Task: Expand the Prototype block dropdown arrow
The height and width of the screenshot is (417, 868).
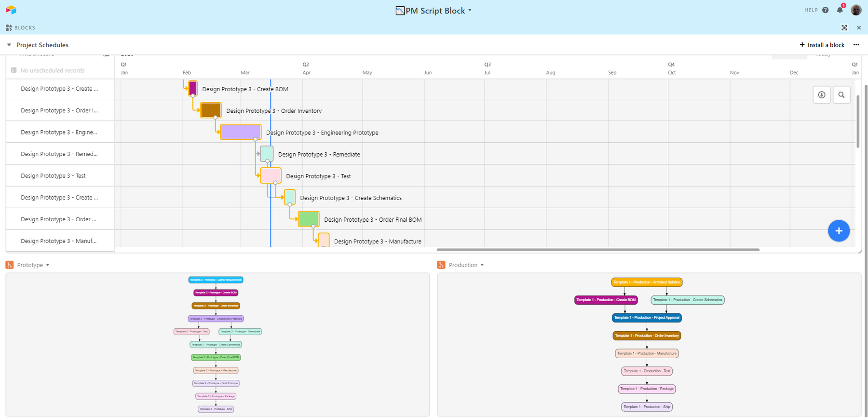Action: 48,265
